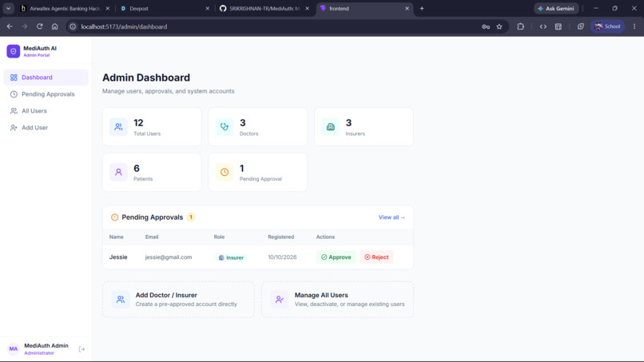Screen dimensions: 644x362
Task: Click the Doctors stethoscope icon
Action: coord(225,126)
